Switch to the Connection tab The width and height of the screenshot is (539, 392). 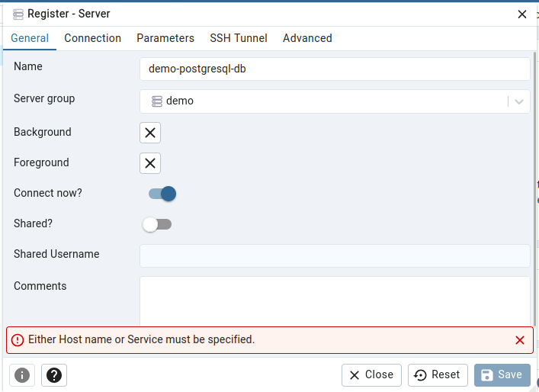coord(93,38)
